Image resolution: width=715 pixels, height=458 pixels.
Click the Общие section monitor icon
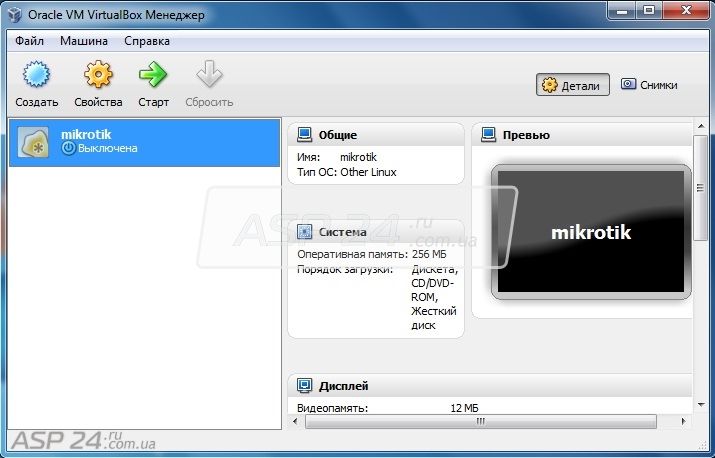pos(304,135)
